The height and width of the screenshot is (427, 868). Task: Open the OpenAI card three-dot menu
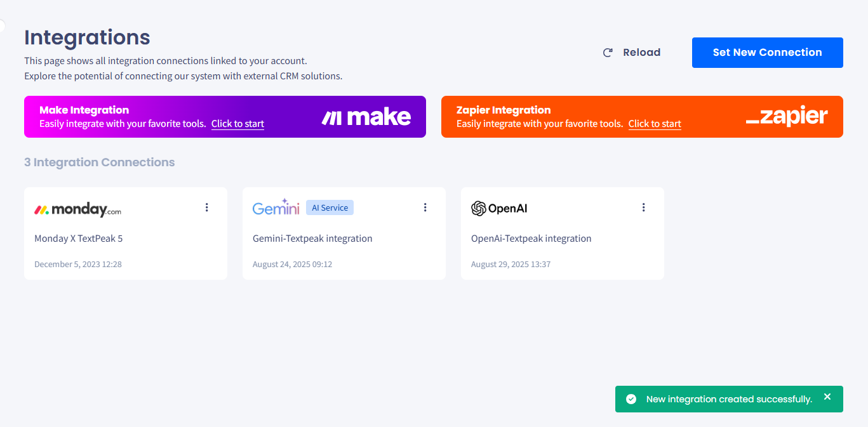click(x=644, y=207)
